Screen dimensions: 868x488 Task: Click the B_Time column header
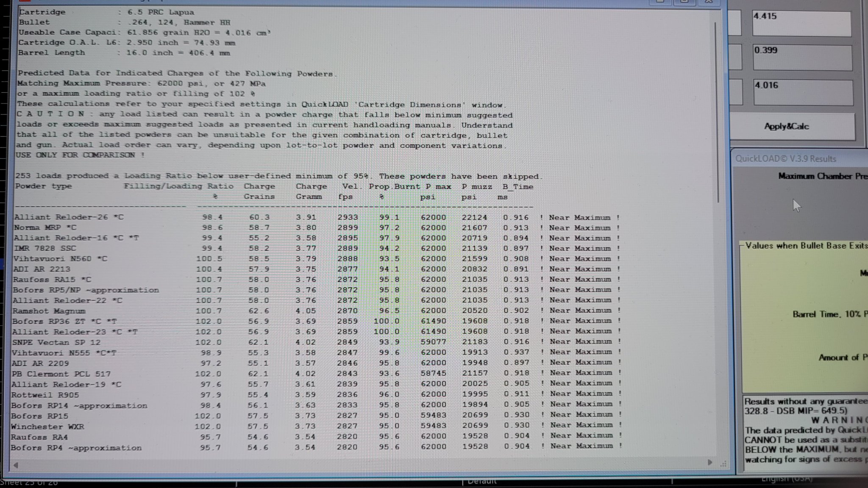point(518,186)
